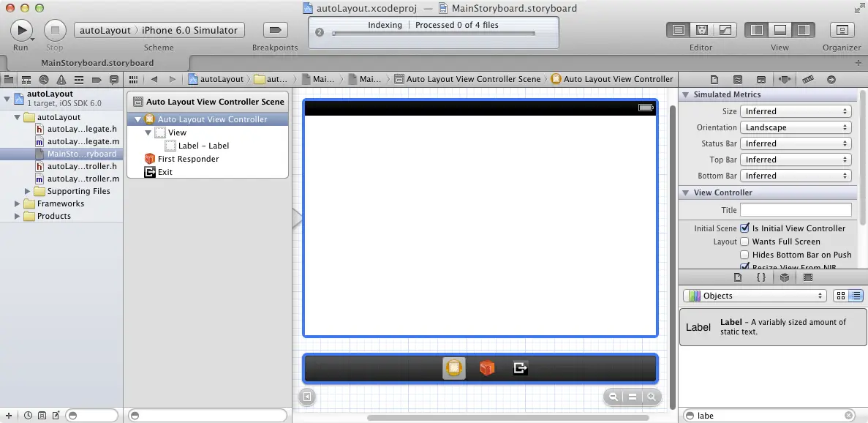The width and height of the screenshot is (868, 423).
Task: Click the Run button in toolbar
Action: (x=21, y=30)
